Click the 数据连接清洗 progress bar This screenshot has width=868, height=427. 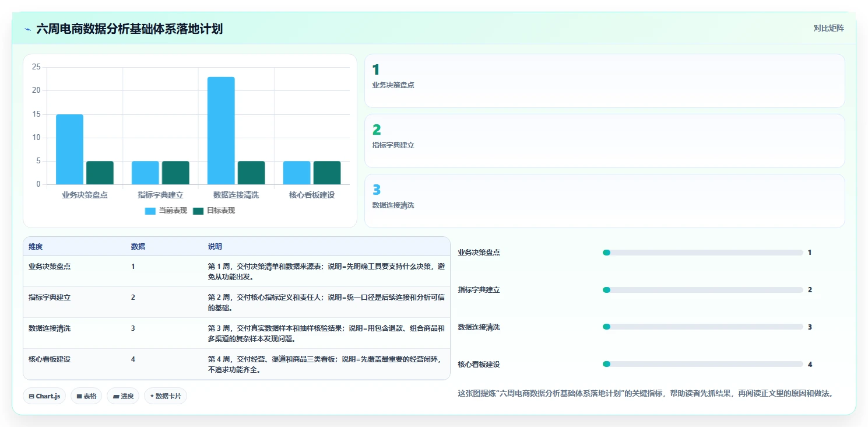pos(702,327)
